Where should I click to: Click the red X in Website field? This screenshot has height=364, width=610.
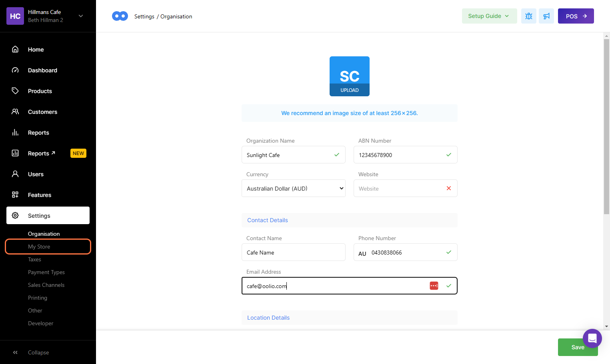pos(448,188)
